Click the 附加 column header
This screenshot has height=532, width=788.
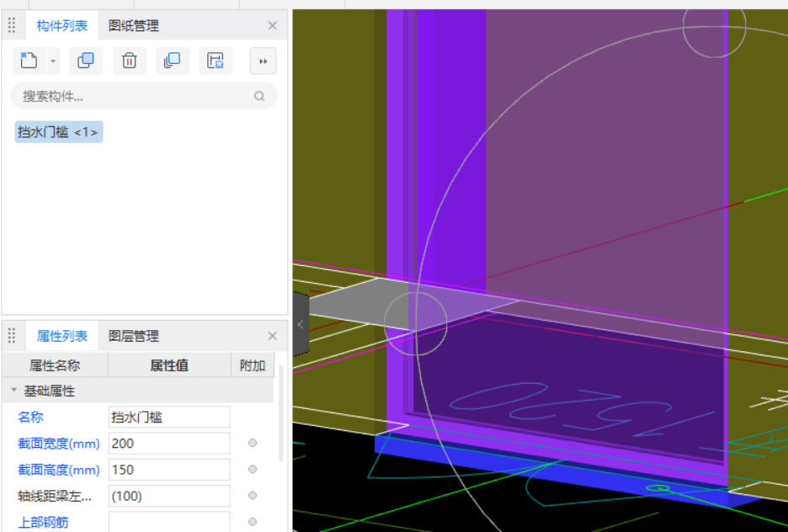coord(253,365)
